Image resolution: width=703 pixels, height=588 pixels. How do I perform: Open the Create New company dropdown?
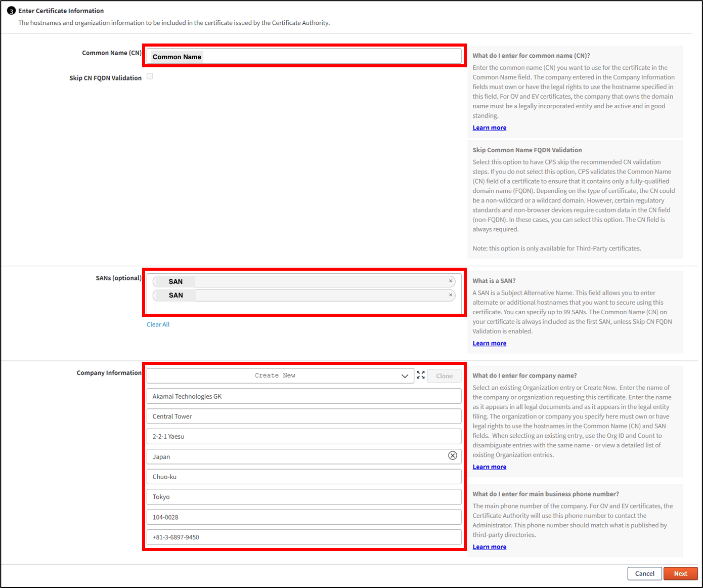280,375
